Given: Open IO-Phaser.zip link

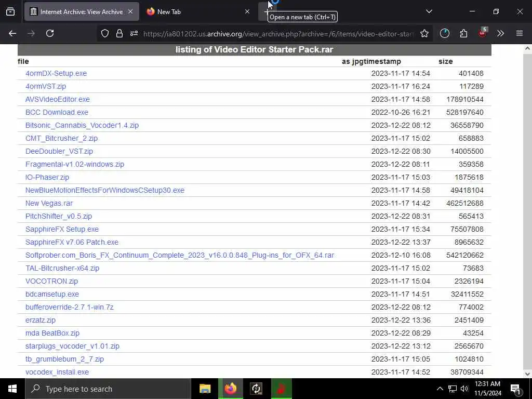Looking at the screenshot, I should [x=47, y=177].
